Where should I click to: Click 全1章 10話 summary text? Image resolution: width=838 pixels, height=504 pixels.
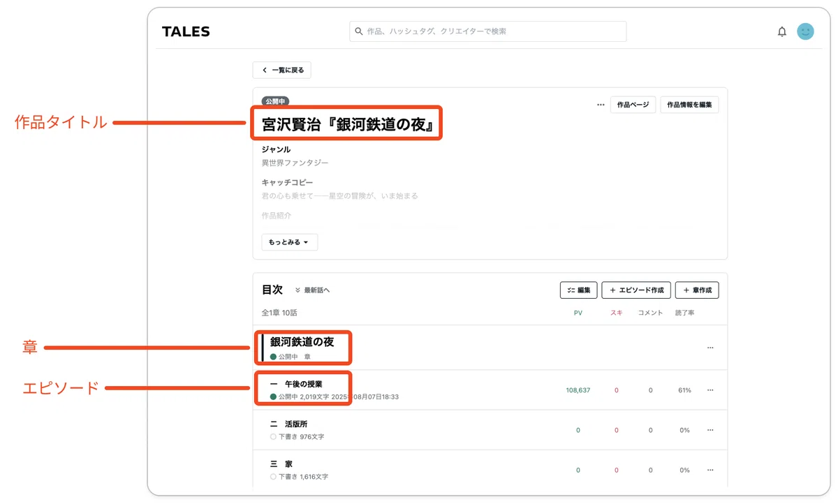coord(279,313)
